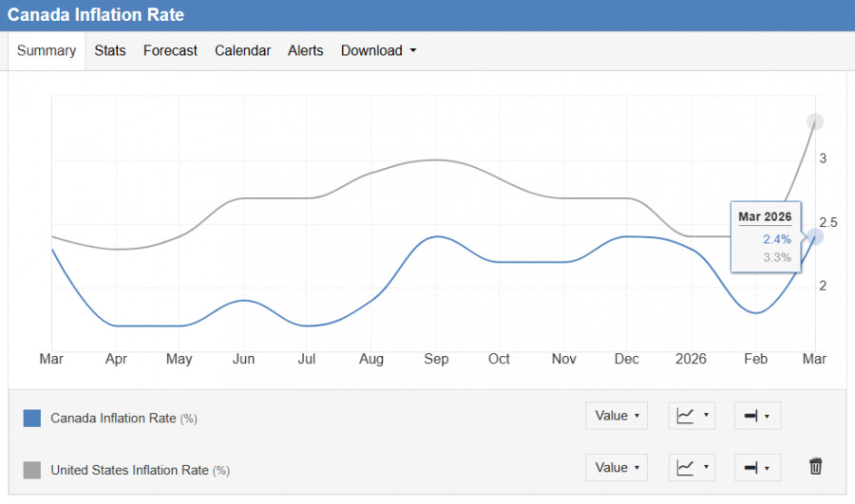Click the Canada Inflation Rate legend label
The height and width of the screenshot is (504, 855).
click(113, 418)
